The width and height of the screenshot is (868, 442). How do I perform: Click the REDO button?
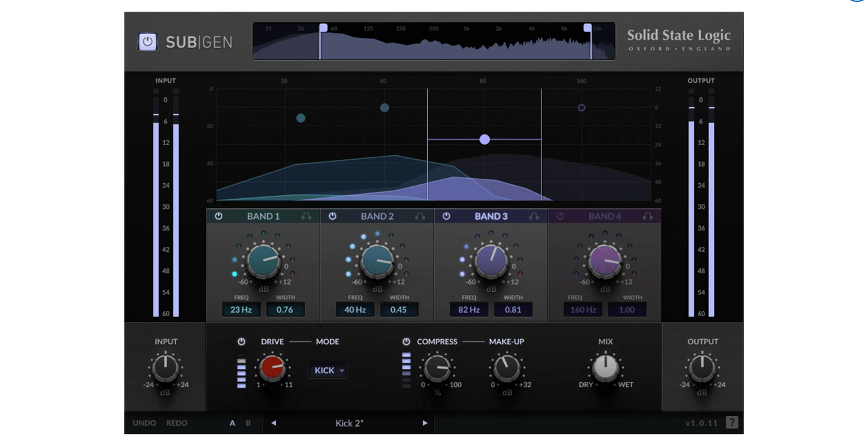click(x=177, y=423)
